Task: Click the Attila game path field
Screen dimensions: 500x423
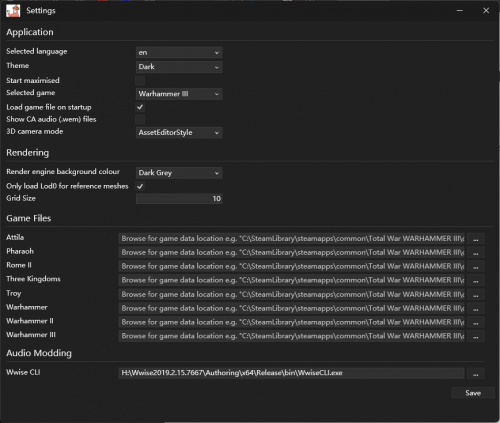Action: 291,239
